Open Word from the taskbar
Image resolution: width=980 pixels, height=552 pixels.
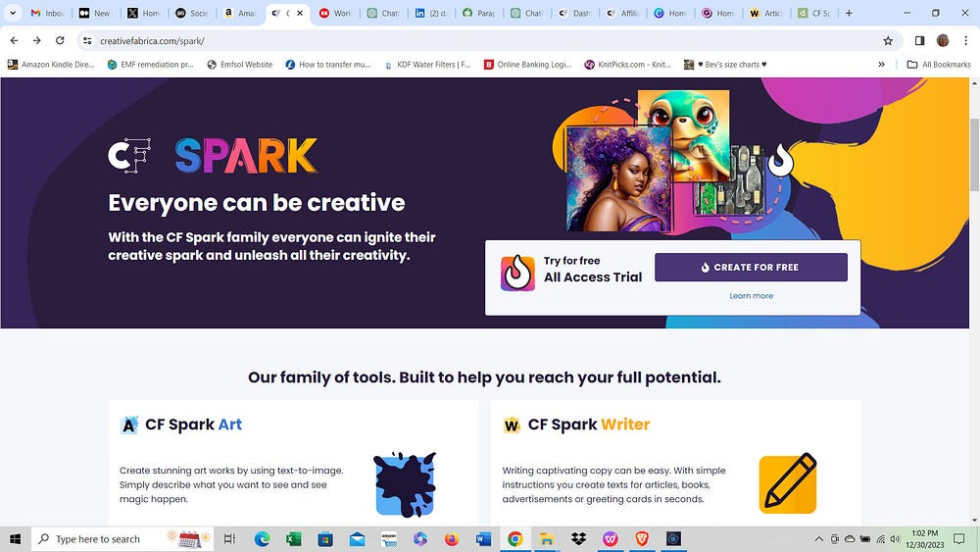click(483, 539)
